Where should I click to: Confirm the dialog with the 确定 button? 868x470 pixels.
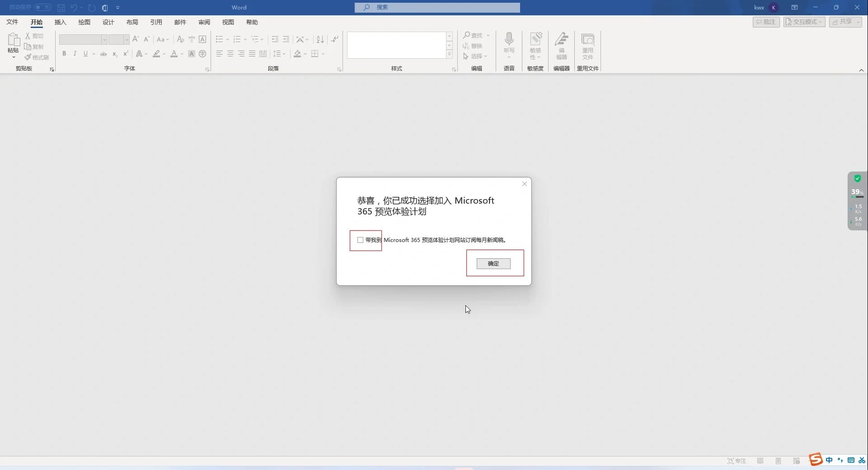pyautogui.click(x=493, y=264)
